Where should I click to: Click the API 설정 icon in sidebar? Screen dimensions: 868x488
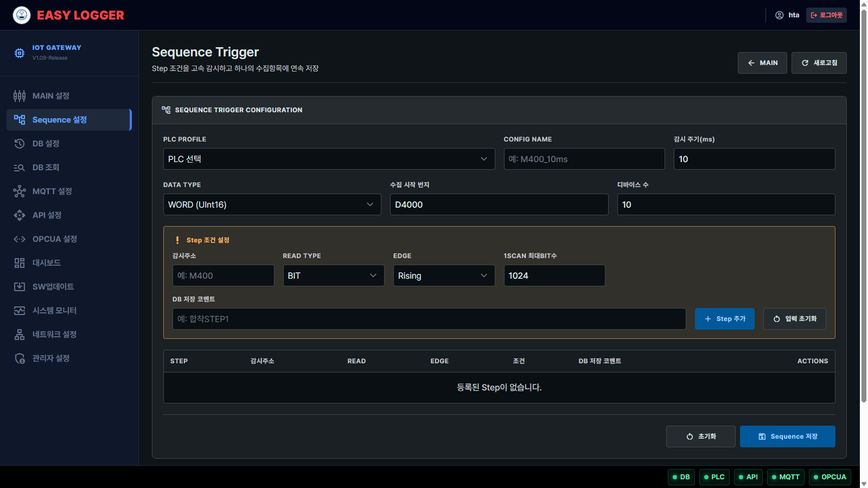tap(20, 215)
